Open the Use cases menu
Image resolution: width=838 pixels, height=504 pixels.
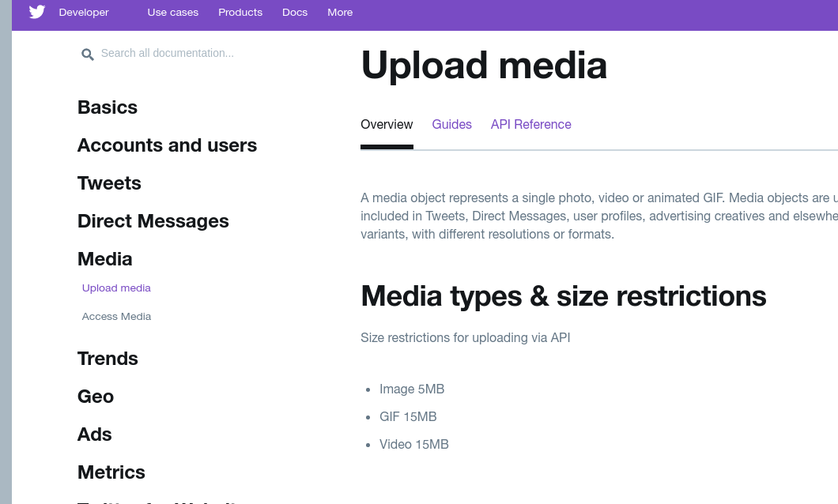[x=172, y=13]
